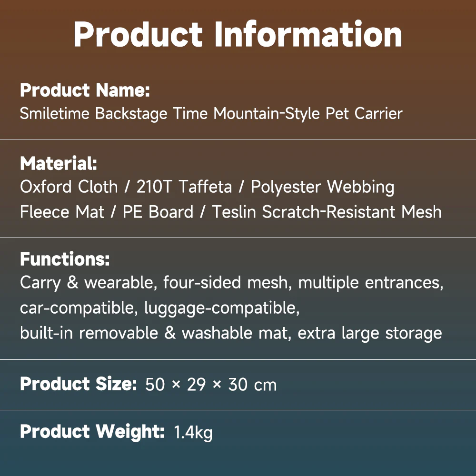Select the 1.4kg weight value
The image size is (476, 476).
tap(193, 433)
